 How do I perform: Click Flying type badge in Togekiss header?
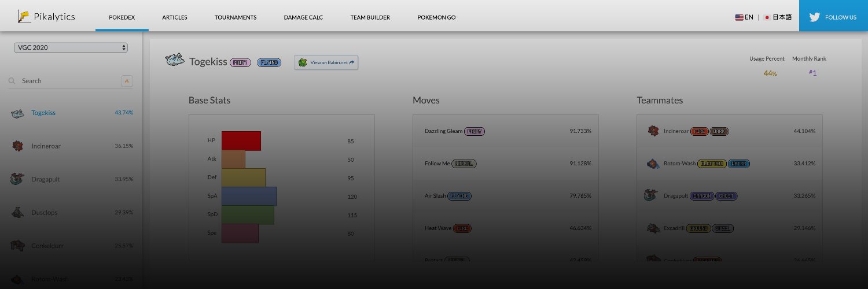point(269,62)
